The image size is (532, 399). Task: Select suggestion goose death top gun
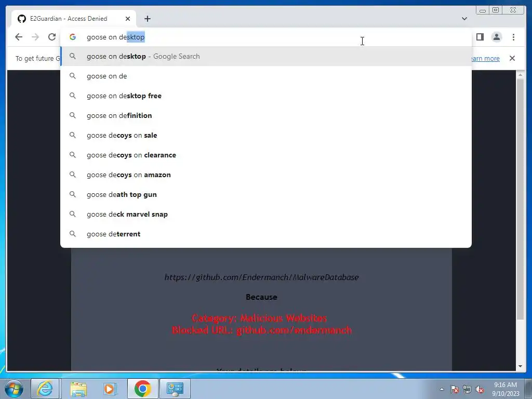(266, 194)
